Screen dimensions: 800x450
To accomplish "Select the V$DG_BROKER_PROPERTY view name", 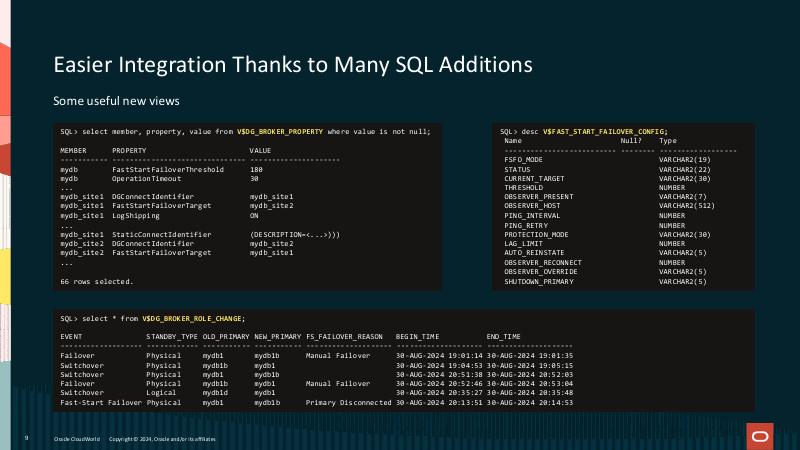I will 280,132.
